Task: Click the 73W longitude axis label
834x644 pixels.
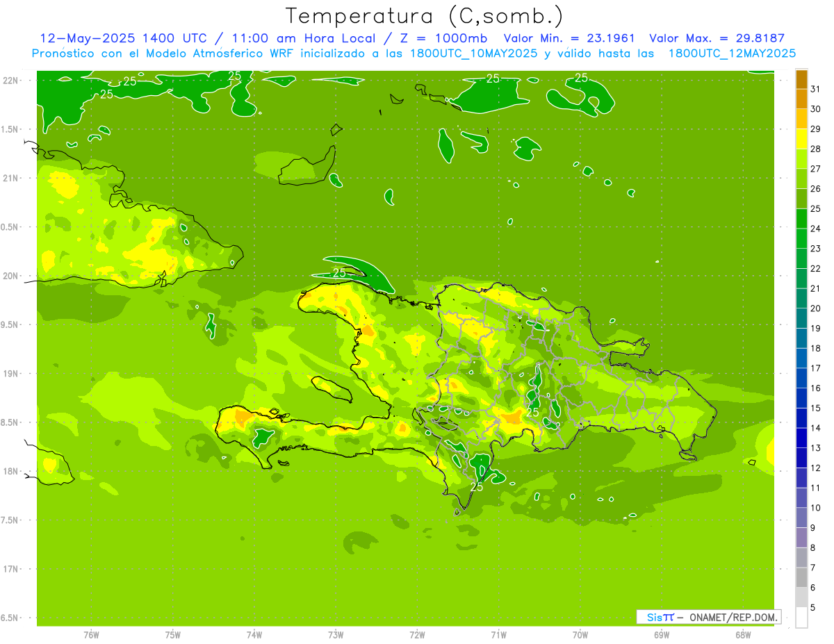Action: click(336, 635)
